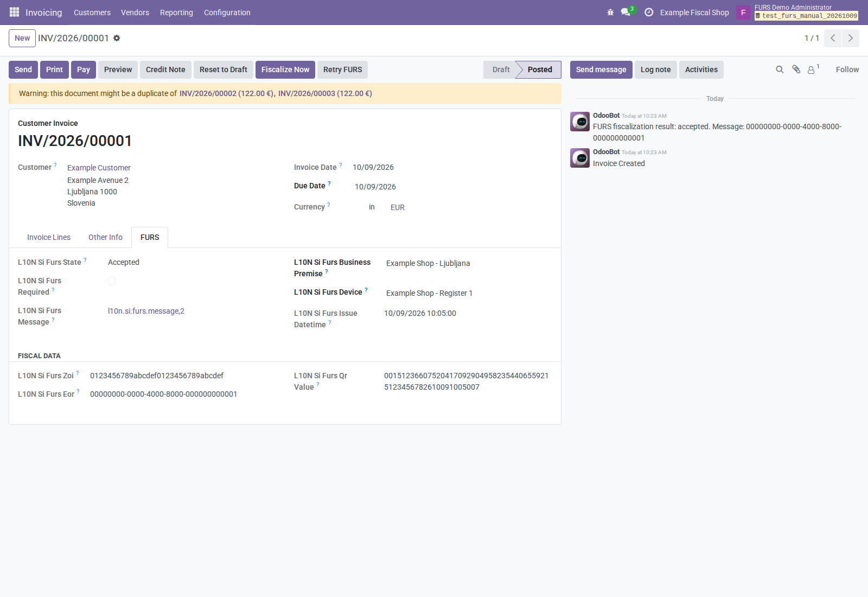
Task: Open the Configuration menu
Action: pyautogui.click(x=227, y=12)
